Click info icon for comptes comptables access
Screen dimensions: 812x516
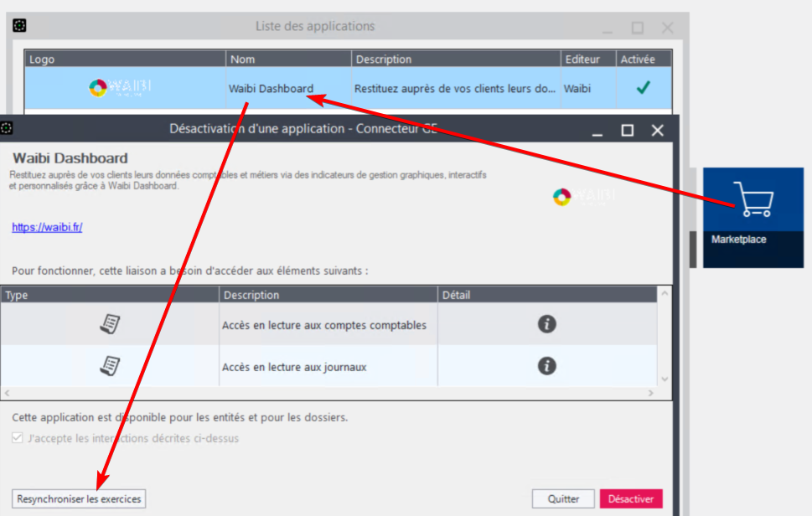pos(547,324)
